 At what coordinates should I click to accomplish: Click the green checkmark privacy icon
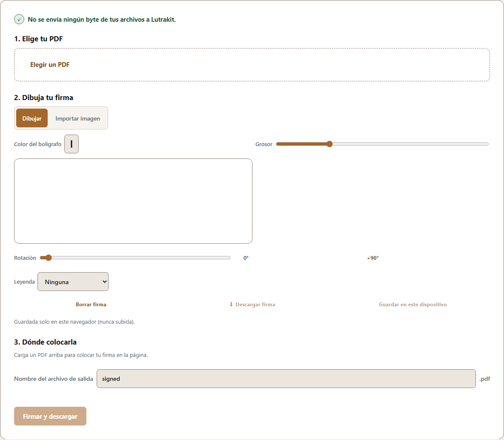pyautogui.click(x=19, y=19)
